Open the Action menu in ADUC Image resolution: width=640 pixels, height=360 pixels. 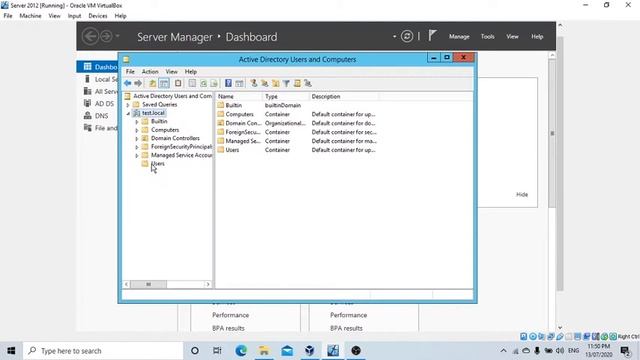click(150, 71)
